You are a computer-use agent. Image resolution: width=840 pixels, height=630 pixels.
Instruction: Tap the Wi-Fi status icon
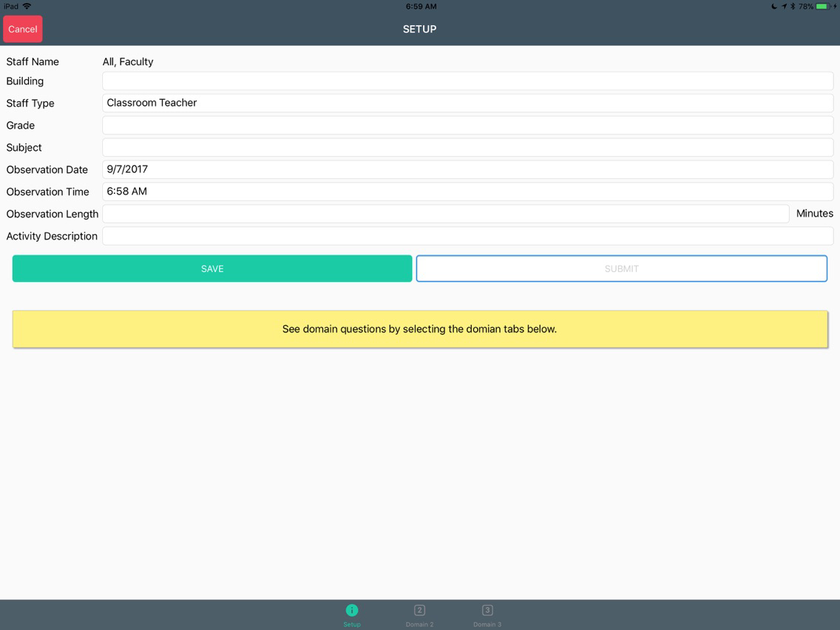pyautogui.click(x=27, y=7)
